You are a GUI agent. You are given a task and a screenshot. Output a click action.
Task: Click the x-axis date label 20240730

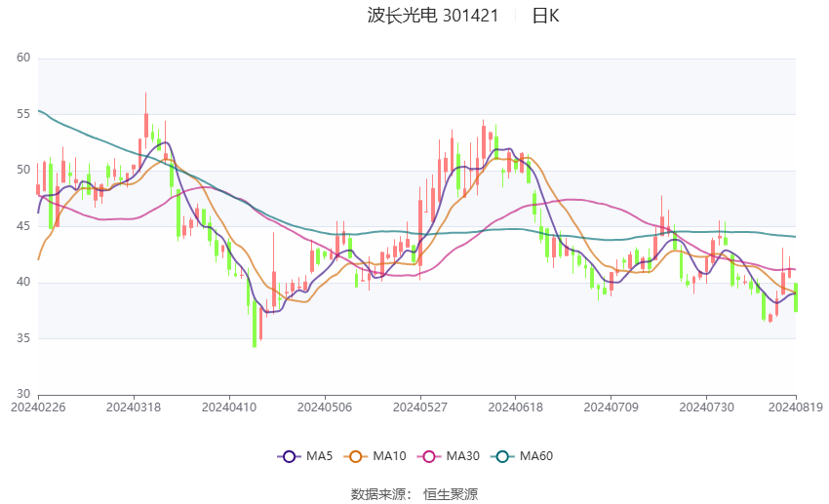(707, 407)
